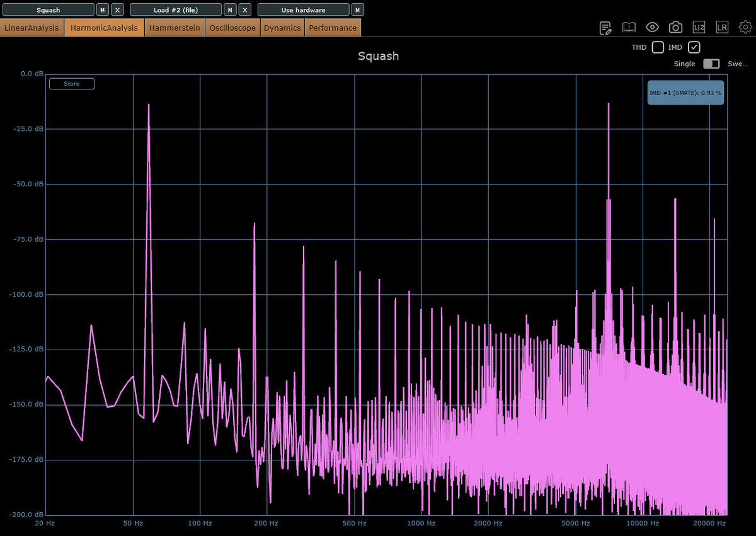Viewport: 756px width, 536px height.
Task: Click M button next to Load #2
Action: click(231, 10)
